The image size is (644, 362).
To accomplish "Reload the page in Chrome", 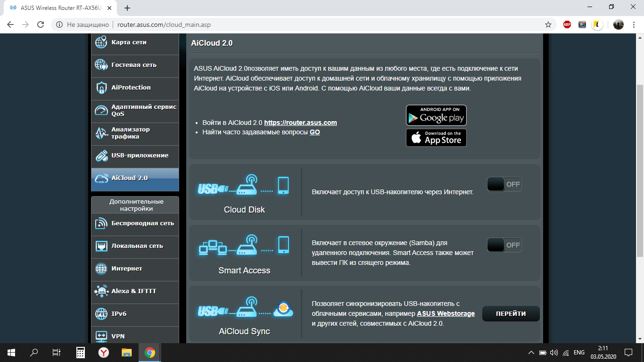I will (41, 25).
